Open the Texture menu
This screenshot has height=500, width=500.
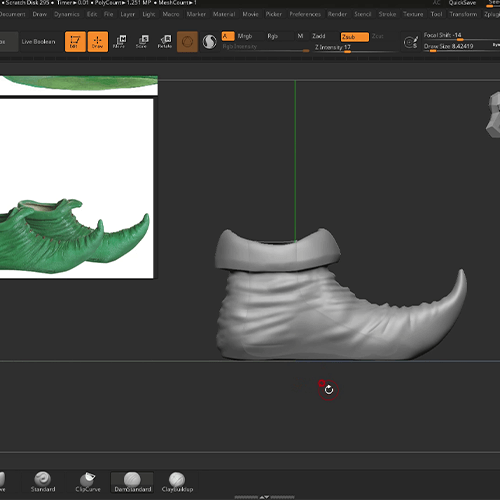tap(413, 14)
